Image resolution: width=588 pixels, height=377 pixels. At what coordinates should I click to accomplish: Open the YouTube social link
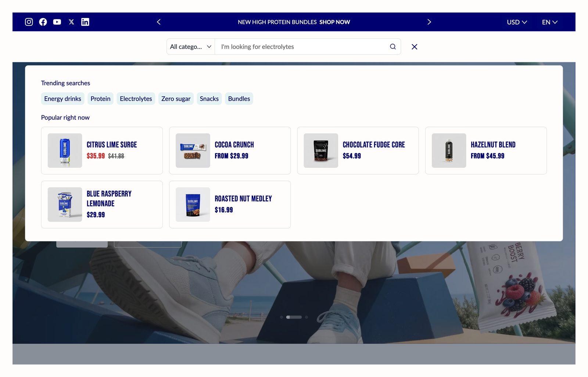pos(57,22)
